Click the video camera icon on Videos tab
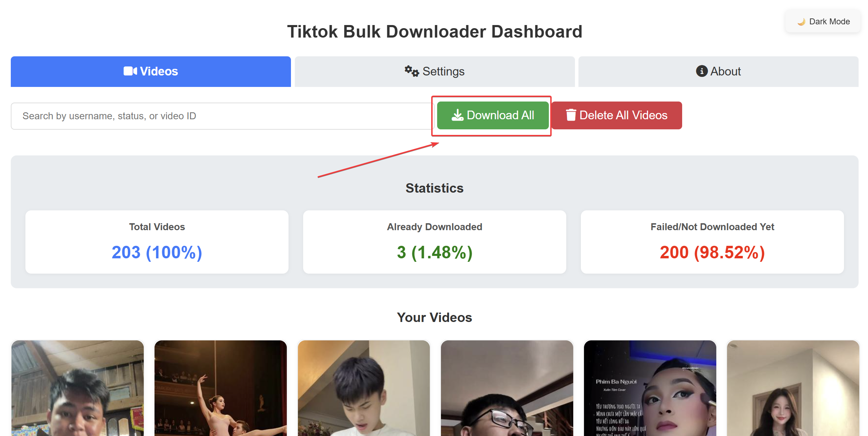The image size is (868, 436). tap(130, 71)
